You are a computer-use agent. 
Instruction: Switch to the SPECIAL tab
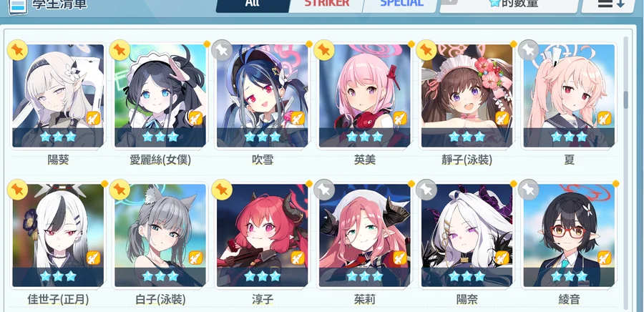pyautogui.click(x=401, y=4)
